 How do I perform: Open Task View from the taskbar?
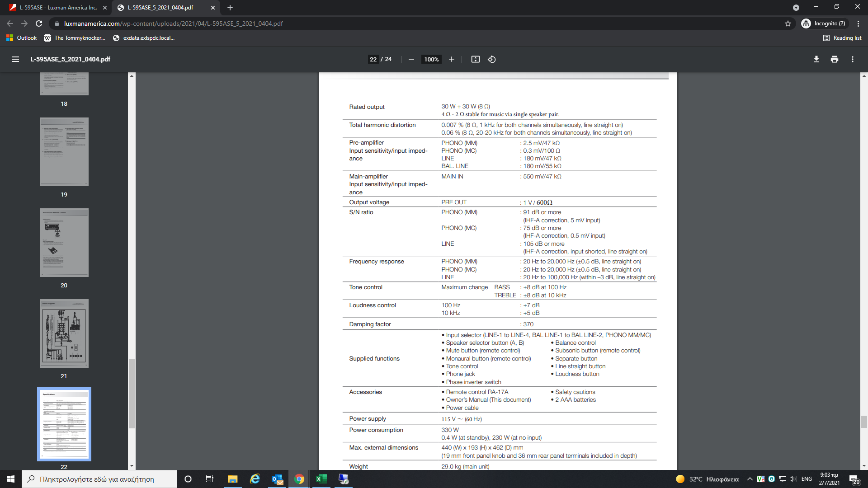[x=210, y=479]
